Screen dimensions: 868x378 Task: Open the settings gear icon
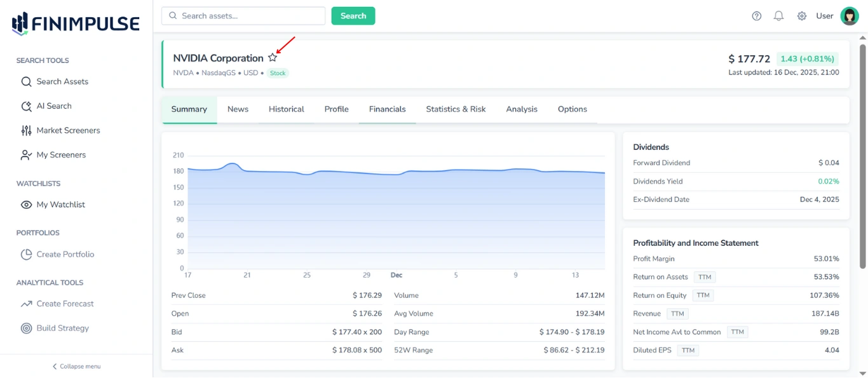(x=801, y=15)
